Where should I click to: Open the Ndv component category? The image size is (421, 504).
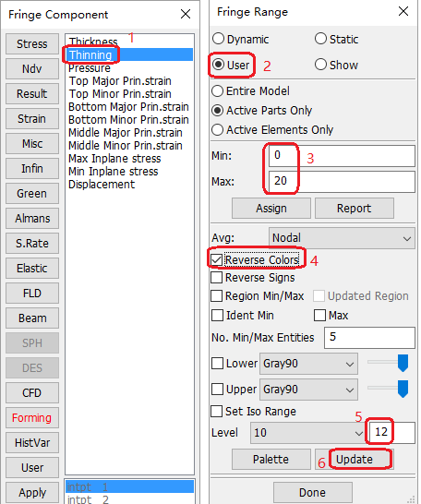pyautogui.click(x=32, y=69)
